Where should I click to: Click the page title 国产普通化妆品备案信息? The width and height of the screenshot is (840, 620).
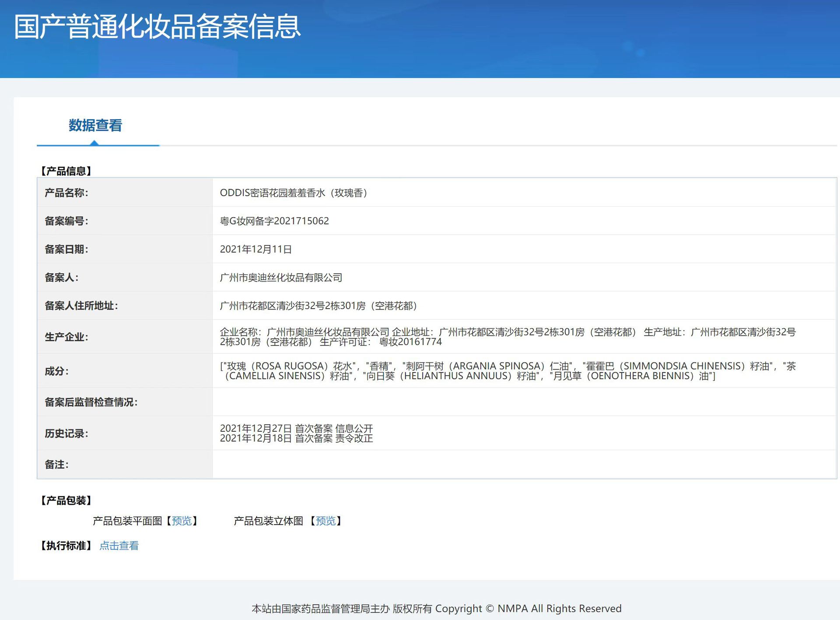pyautogui.click(x=157, y=26)
